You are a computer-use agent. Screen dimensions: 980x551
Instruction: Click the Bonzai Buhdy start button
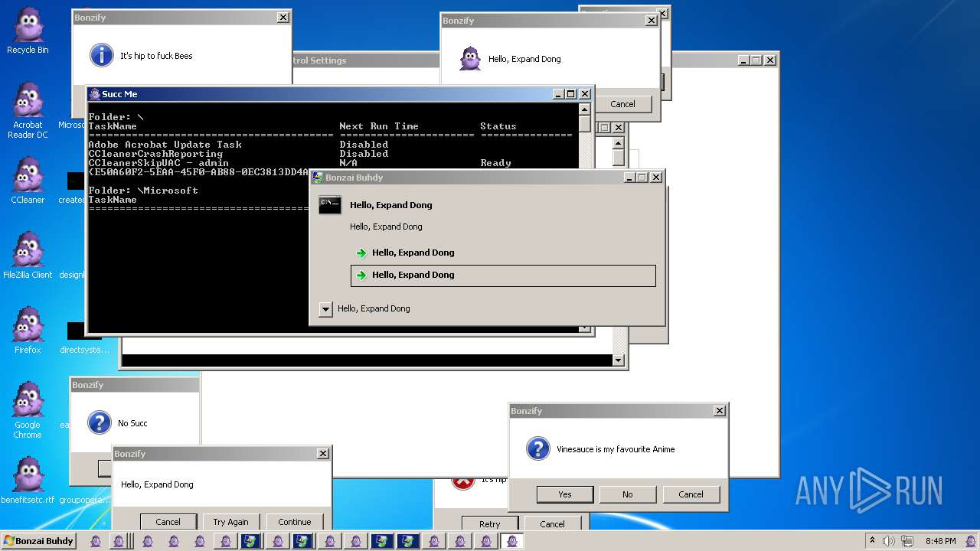pos(39,540)
